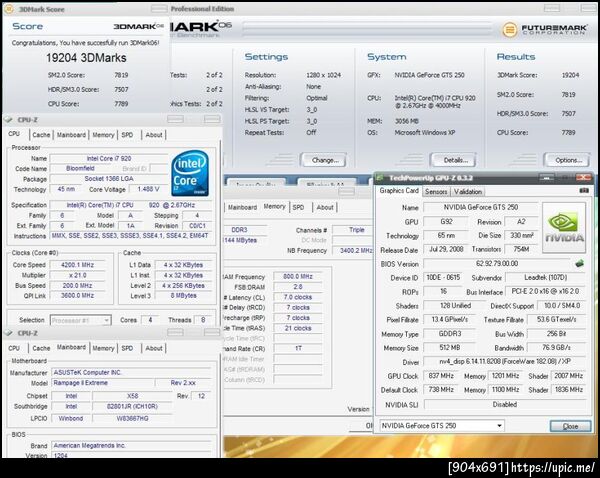Click the Futuremark Corporation logo
This screenshot has width=600, height=478.
[x=545, y=29]
